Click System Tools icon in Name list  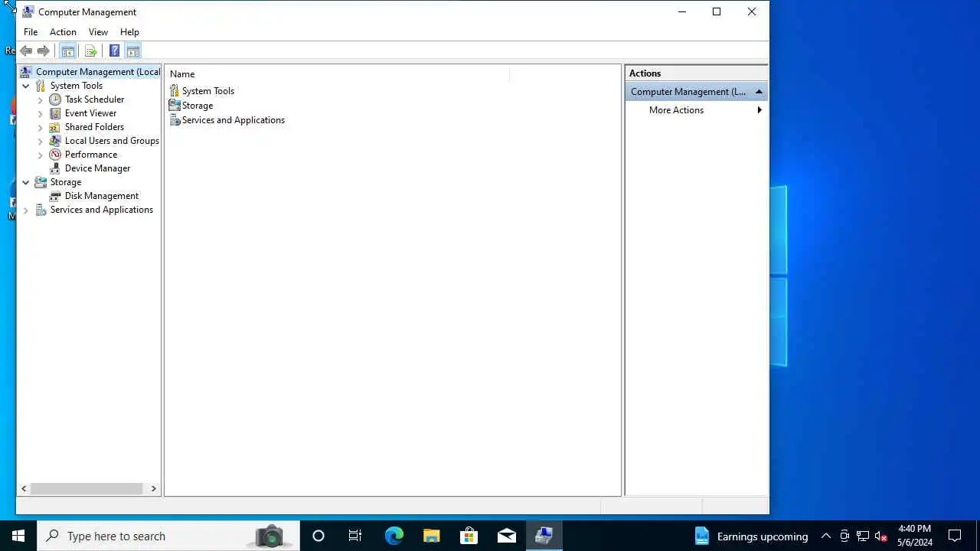[x=175, y=91]
